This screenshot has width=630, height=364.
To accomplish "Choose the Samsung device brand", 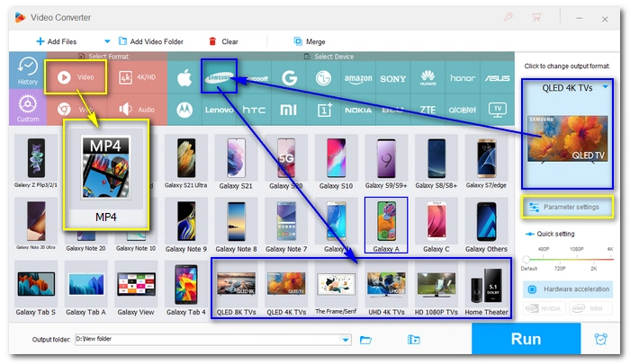I will [219, 77].
